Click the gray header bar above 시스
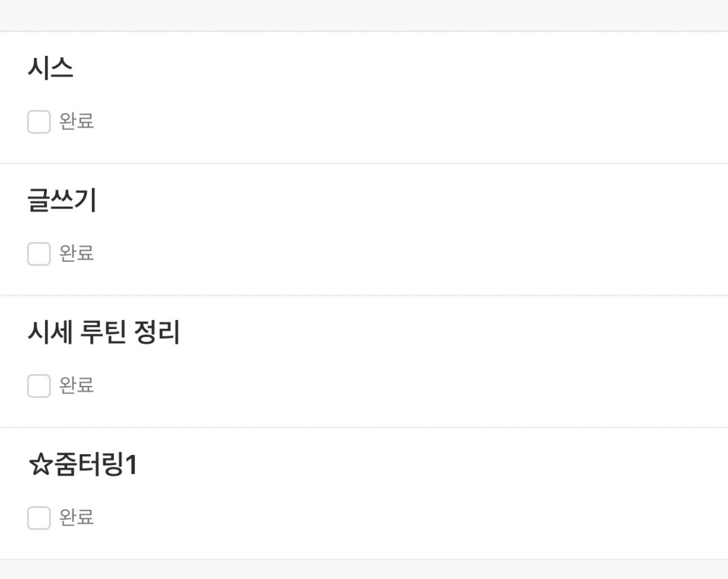Screen dimensions: 728x579 click(x=364, y=15)
